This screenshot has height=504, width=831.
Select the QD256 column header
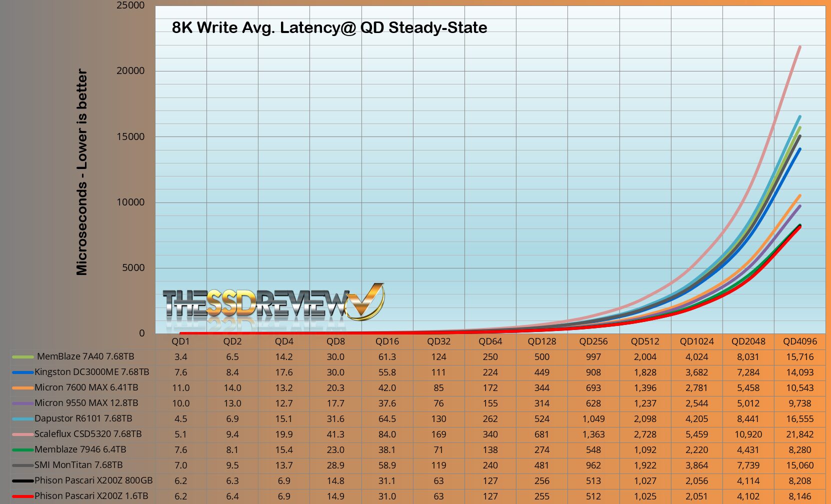click(593, 341)
